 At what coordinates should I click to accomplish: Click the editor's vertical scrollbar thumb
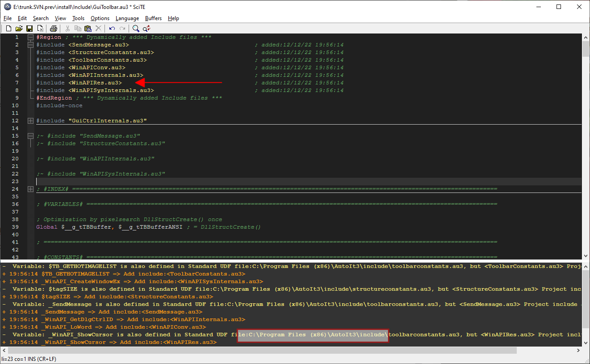pyautogui.click(x=586, y=50)
